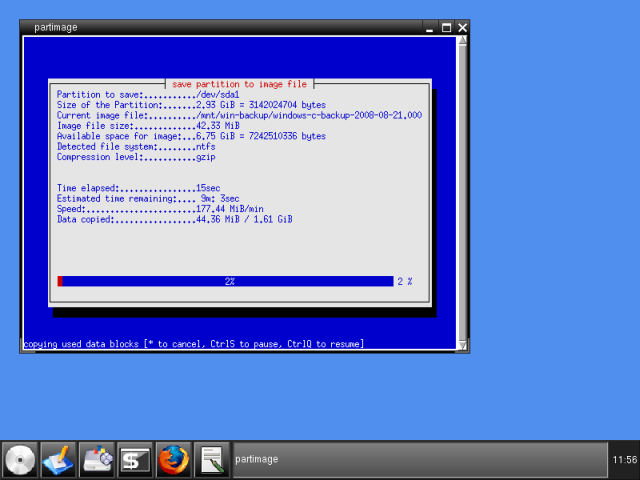The width and height of the screenshot is (640, 480).
Task: Select the partimage taskbar window entry
Action: 420,460
